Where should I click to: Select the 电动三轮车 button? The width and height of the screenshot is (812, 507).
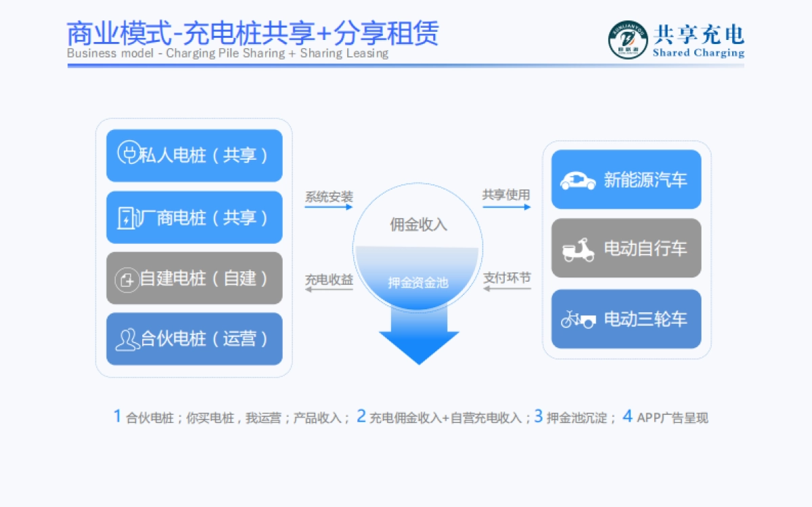point(626,319)
